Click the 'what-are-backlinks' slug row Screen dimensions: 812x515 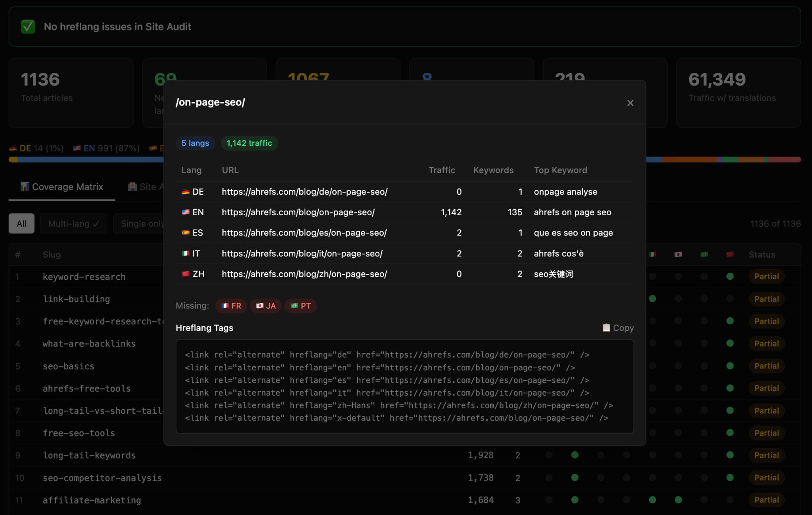point(89,344)
